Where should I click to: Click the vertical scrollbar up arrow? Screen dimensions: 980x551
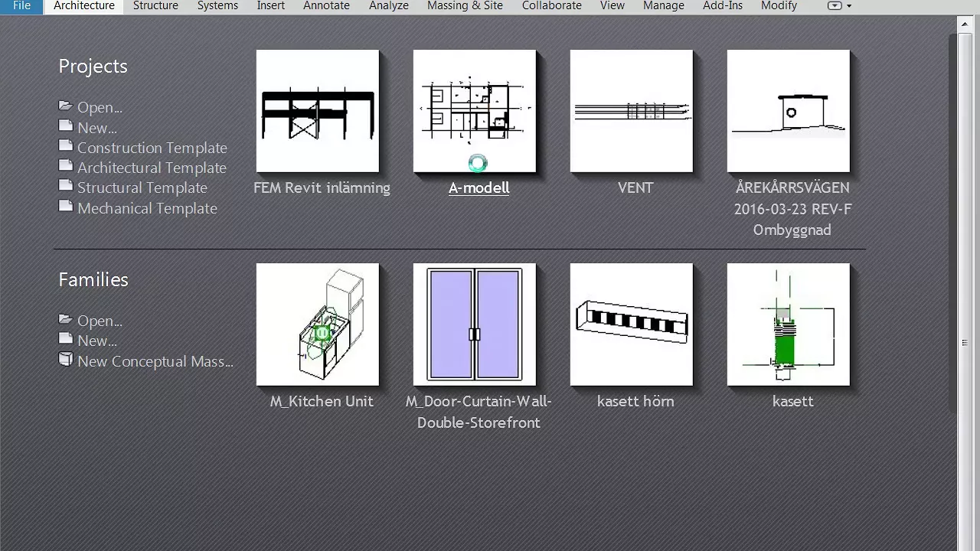(x=965, y=23)
